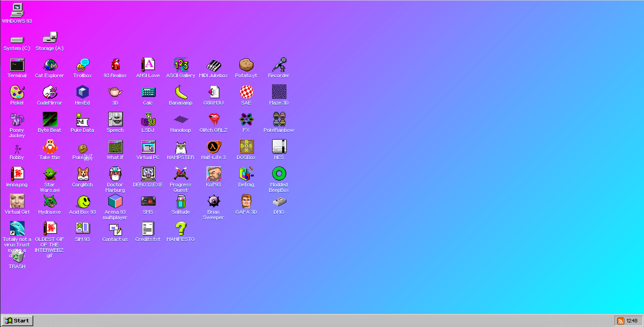Click the RSS feed tray icon
Viewport: 644px width, 327px height.
point(620,321)
